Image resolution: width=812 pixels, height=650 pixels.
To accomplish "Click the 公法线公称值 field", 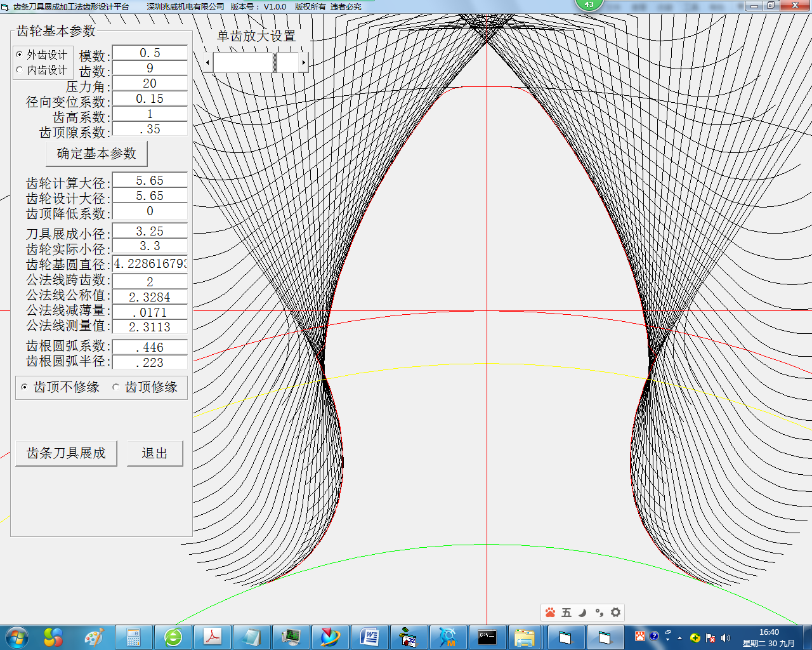I will [150, 296].
